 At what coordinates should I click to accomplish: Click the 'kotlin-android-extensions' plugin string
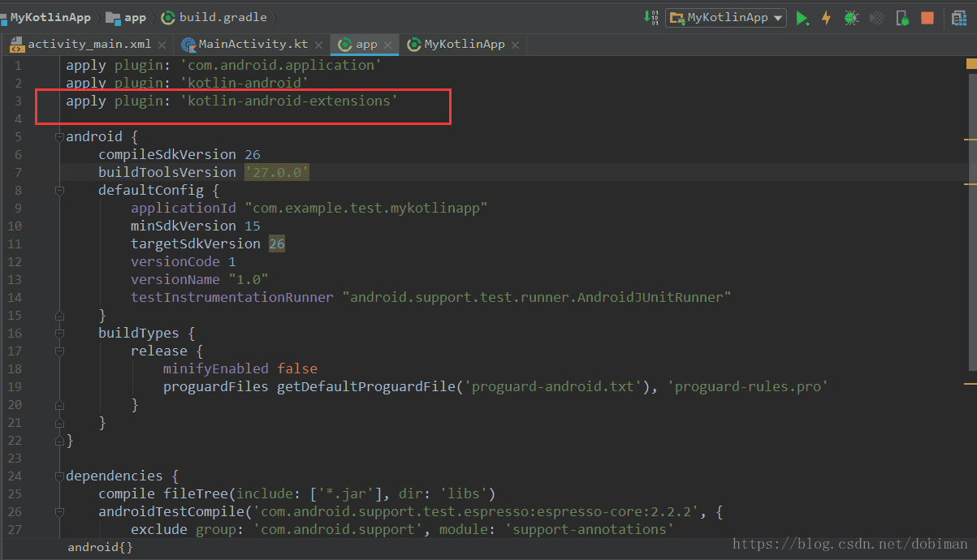click(x=288, y=101)
